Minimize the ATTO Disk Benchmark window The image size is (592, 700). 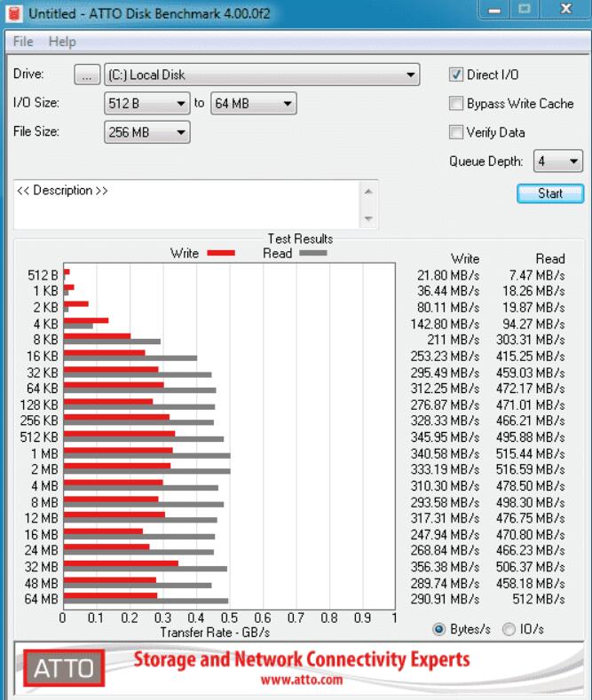tap(494, 10)
